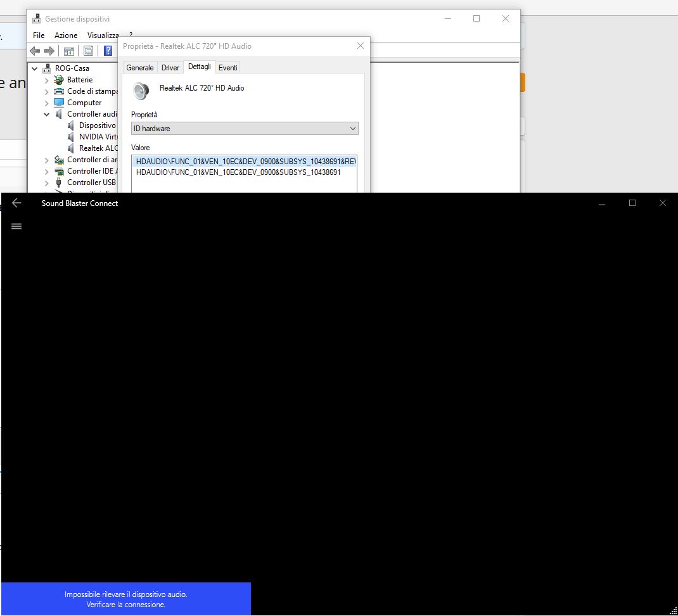Image resolution: width=678 pixels, height=616 pixels.
Task: Click the ROG-Casa tree label
Action: (72, 68)
